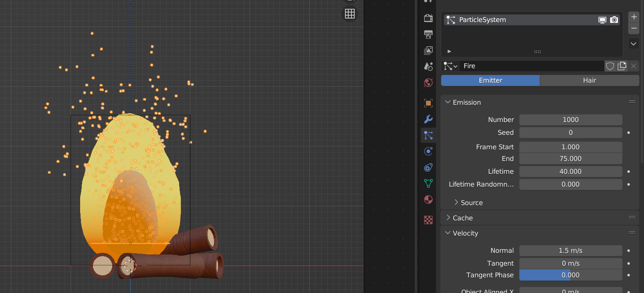Select ParticleSystem in the list
This screenshot has width=644, height=293.
pyautogui.click(x=532, y=20)
